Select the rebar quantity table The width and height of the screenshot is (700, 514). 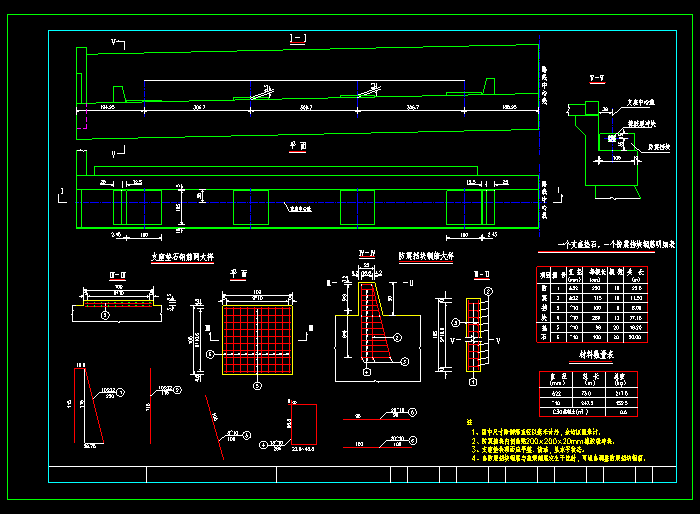[590, 305]
